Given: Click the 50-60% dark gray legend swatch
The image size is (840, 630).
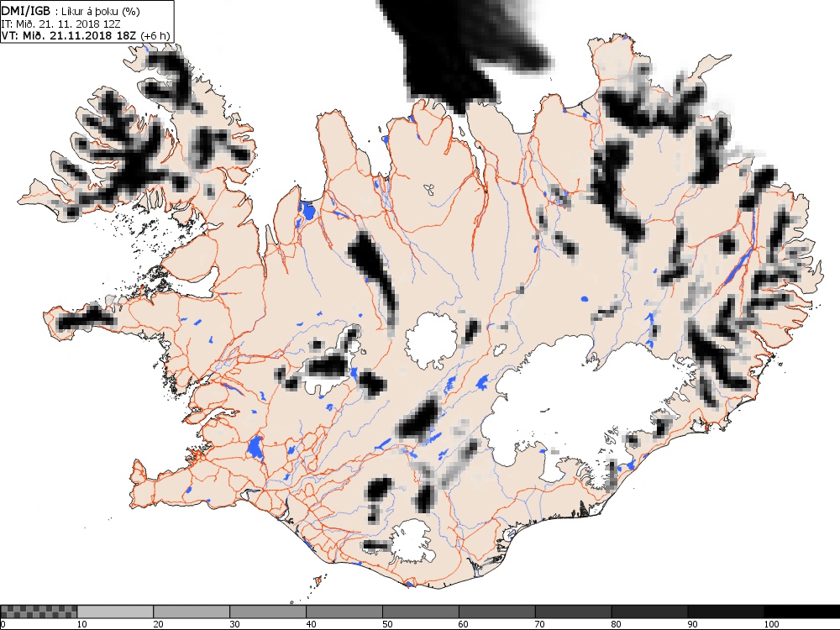Looking at the screenshot, I should coord(421,612).
